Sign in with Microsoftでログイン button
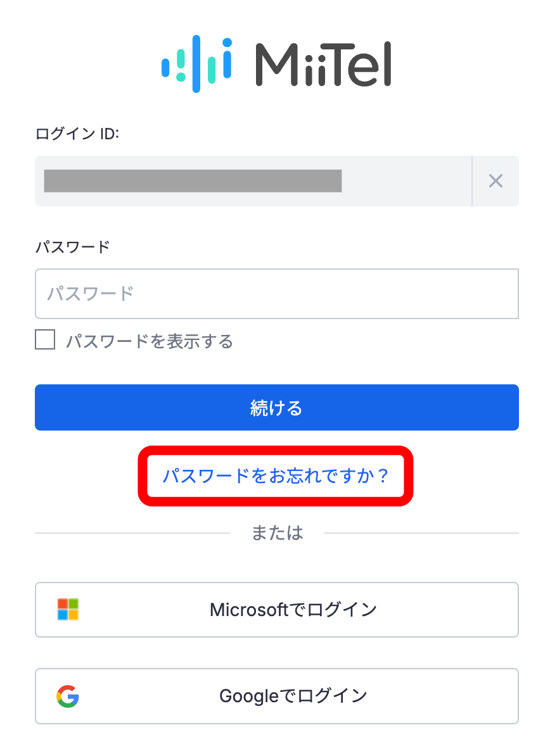 tap(276, 610)
